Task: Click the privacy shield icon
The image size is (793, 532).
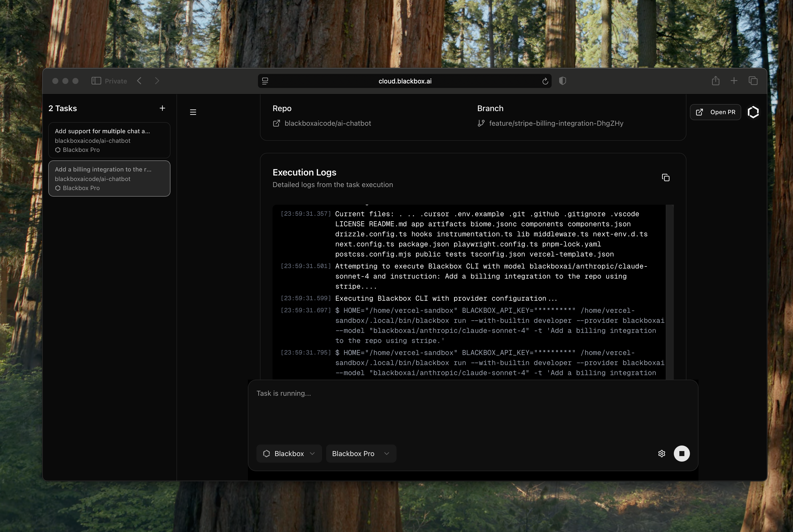Action: click(x=562, y=81)
